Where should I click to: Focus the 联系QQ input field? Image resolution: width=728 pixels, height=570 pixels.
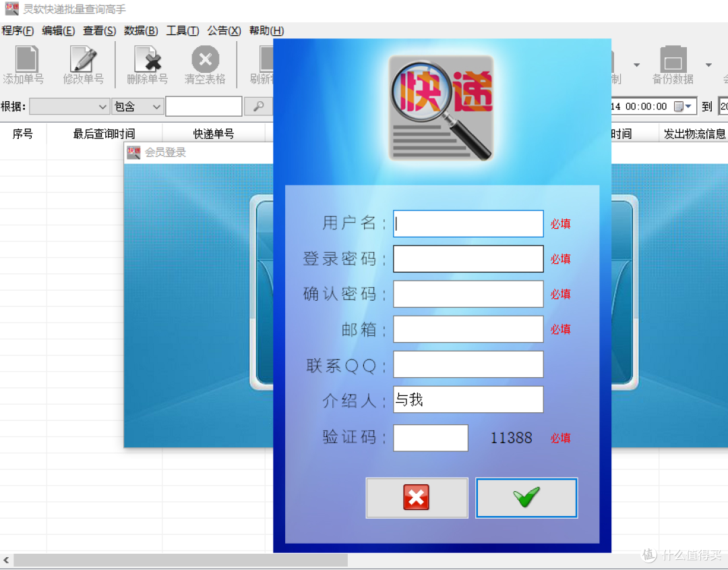tap(468, 364)
